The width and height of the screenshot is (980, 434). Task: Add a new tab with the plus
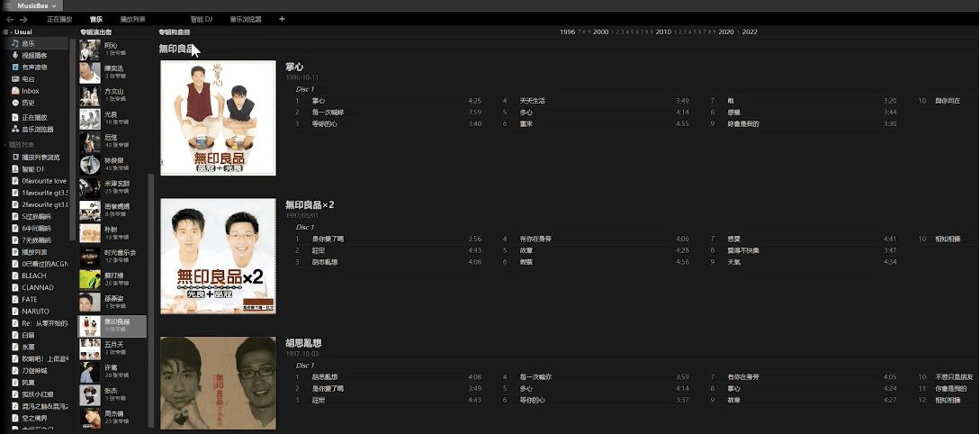click(x=282, y=20)
